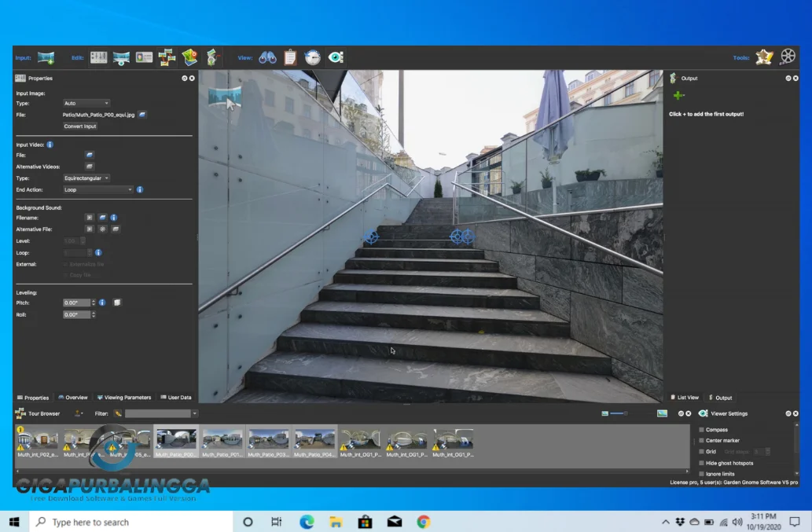Open the Input Image Type Auto dropdown

tap(86, 103)
